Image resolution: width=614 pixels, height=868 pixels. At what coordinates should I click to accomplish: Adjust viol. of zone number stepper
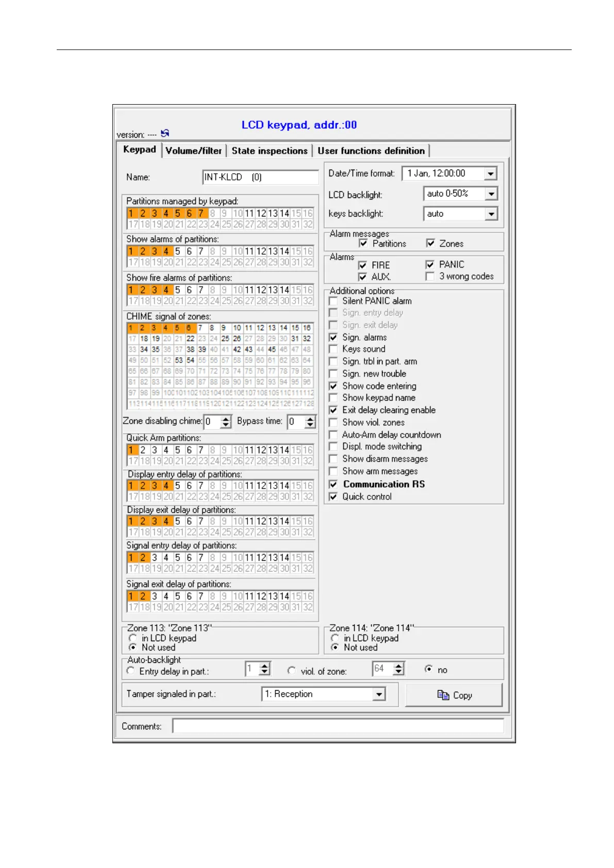(399, 669)
